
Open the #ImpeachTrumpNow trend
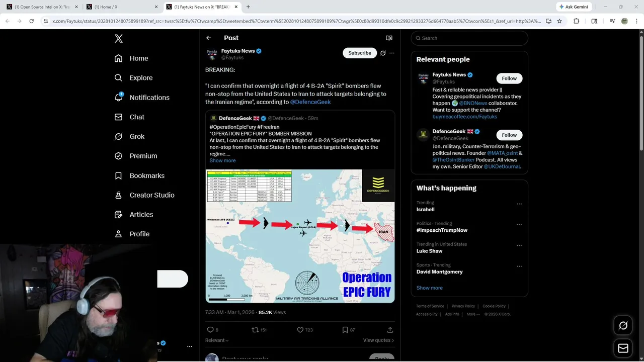[442, 230]
